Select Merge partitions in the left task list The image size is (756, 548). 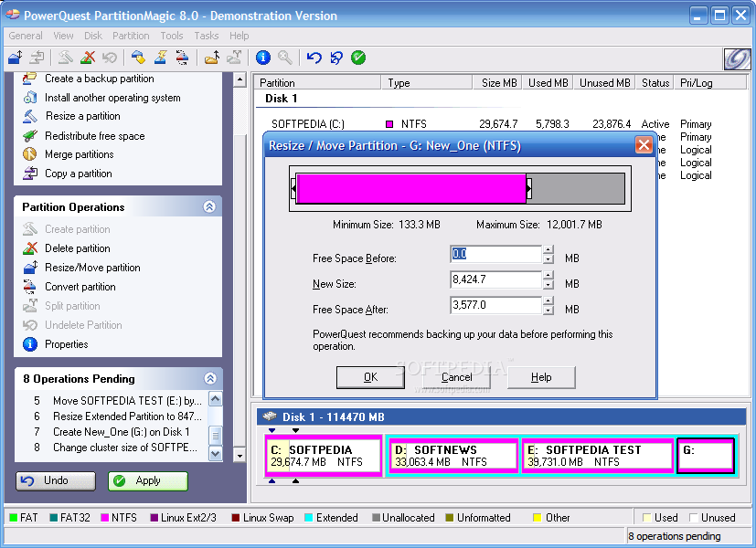[79, 154]
